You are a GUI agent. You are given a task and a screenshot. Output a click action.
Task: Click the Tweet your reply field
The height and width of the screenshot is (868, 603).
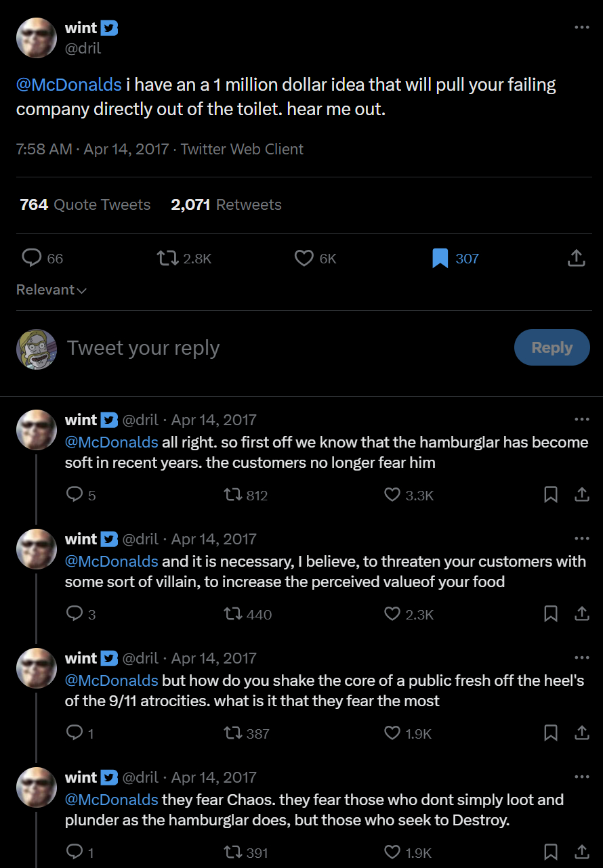(271, 347)
